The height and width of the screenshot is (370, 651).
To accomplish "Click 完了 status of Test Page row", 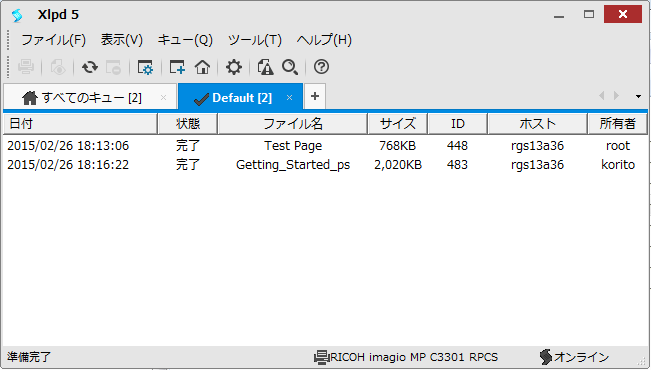I will (x=188, y=146).
